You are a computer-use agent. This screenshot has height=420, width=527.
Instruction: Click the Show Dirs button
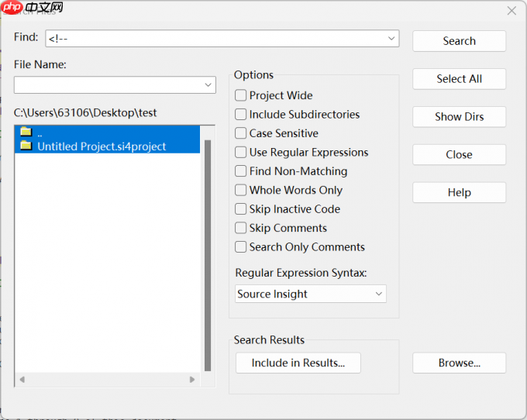(x=459, y=117)
